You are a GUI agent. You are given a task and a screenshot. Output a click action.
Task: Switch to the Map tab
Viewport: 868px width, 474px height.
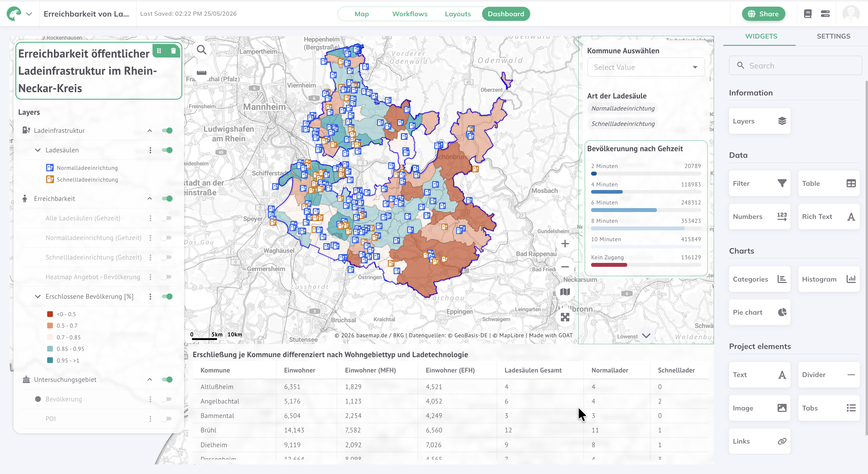tap(362, 14)
